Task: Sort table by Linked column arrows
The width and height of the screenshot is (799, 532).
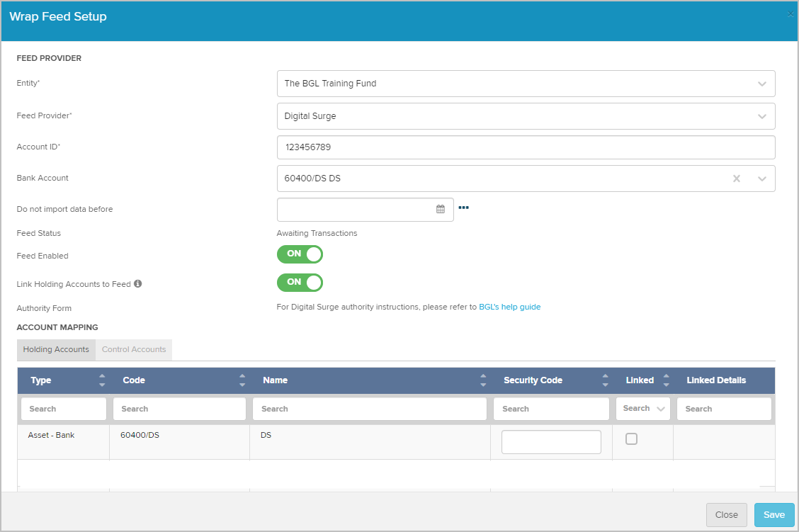Action: [666, 380]
